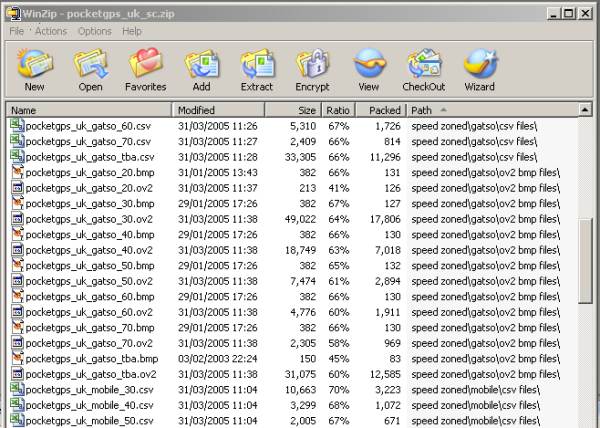The height and width of the screenshot is (428, 600).
Task: Maximize the WinZip window
Action: [569, 14]
